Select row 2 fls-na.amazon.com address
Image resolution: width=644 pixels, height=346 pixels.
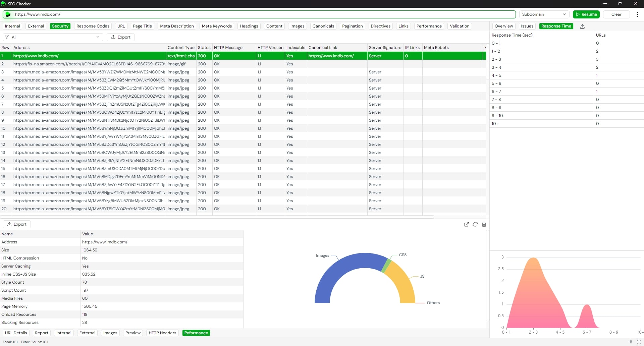(x=89, y=64)
